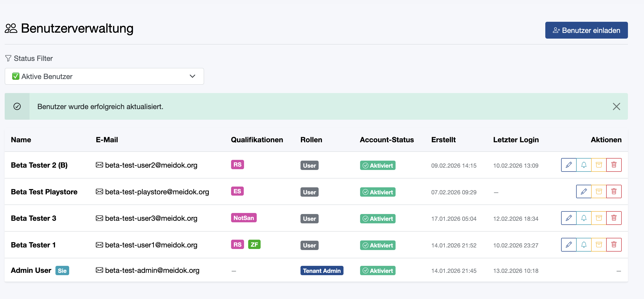
Task: Click the Letzter Login column header
Action: click(x=516, y=140)
